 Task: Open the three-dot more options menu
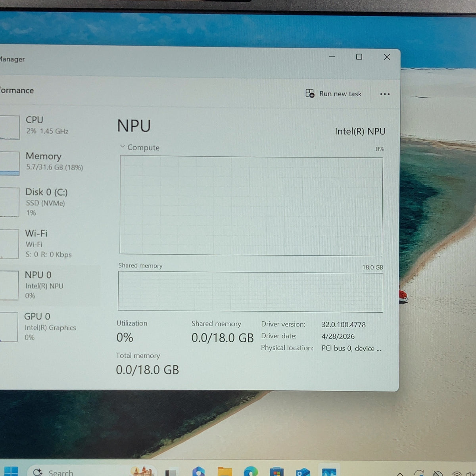(385, 94)
